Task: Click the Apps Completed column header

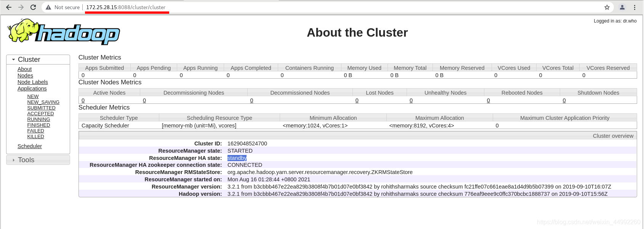Action: (x=251, y=68)
